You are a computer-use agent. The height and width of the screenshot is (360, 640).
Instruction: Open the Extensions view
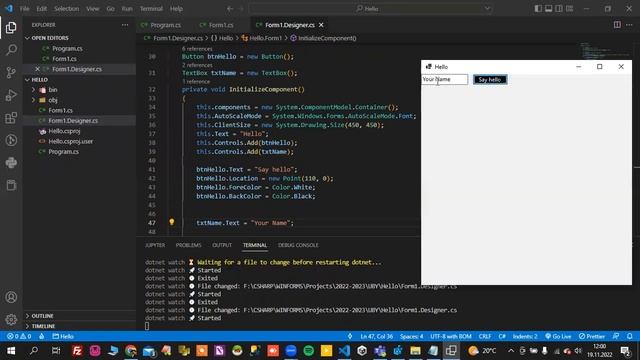coord(11,118)
